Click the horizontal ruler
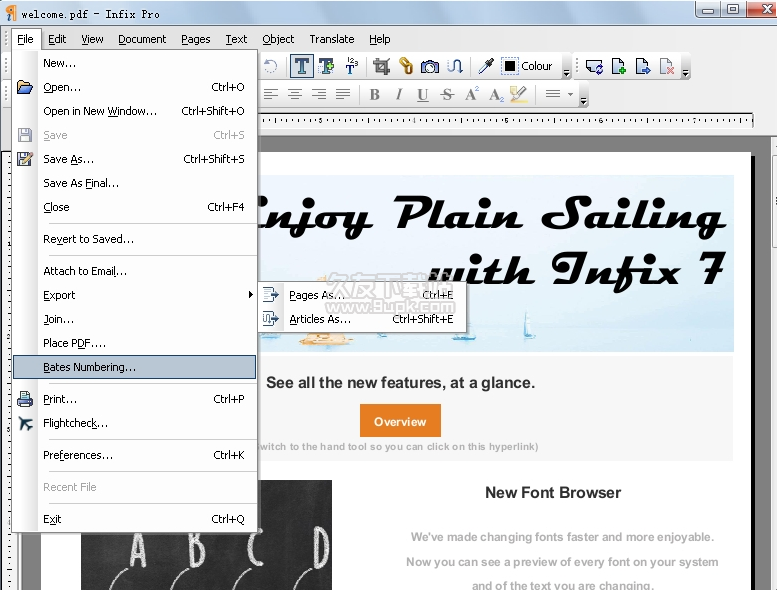Screen dimensions: 777x590 [505, 120]
